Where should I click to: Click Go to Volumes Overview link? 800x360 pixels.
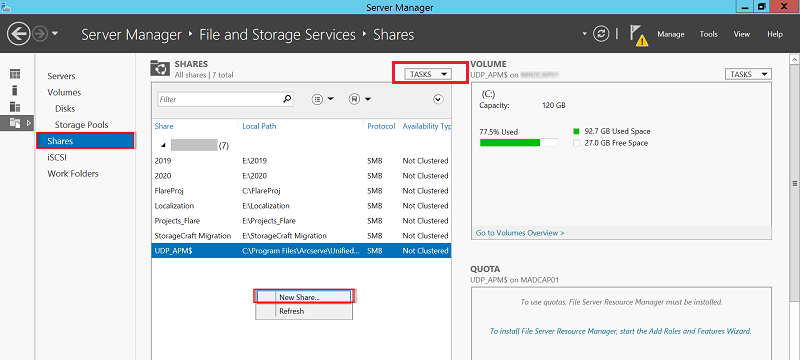click(520, 233)
